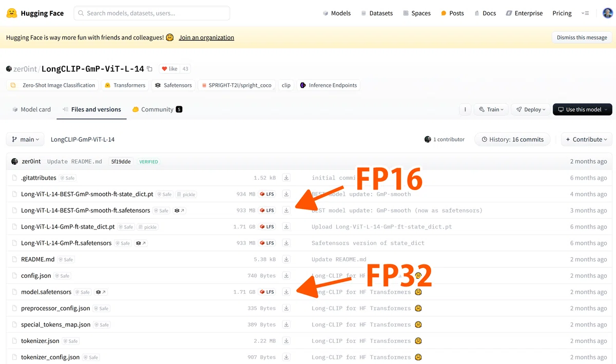The width and height of the screenshot is (616, 364).
Task: Download the model.safetensors file
Action: 286,292
